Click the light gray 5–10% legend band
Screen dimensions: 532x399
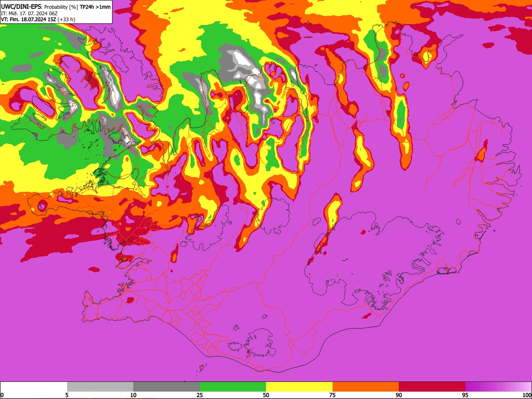[x=100, y=387]
